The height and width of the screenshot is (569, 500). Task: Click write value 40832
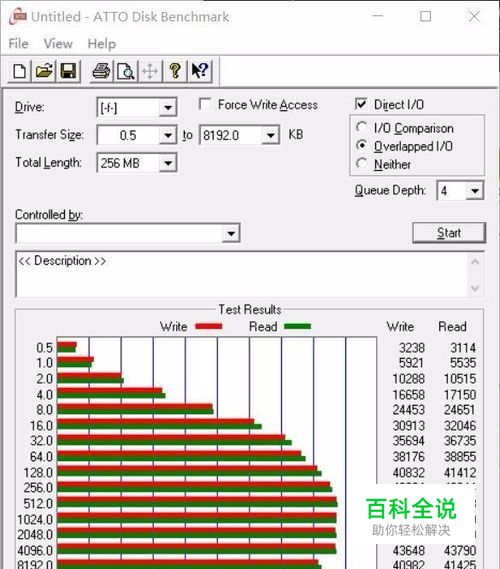click(409, 472)
